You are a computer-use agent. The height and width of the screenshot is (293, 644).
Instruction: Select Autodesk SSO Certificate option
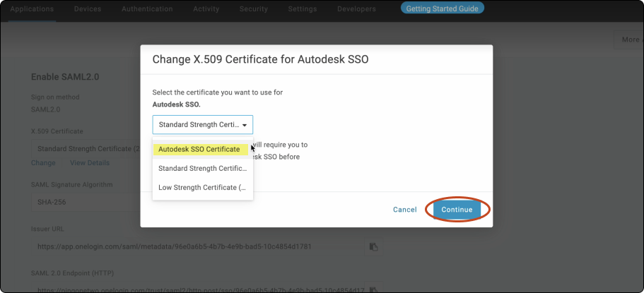pyautogui.click(x=199, y=149)
